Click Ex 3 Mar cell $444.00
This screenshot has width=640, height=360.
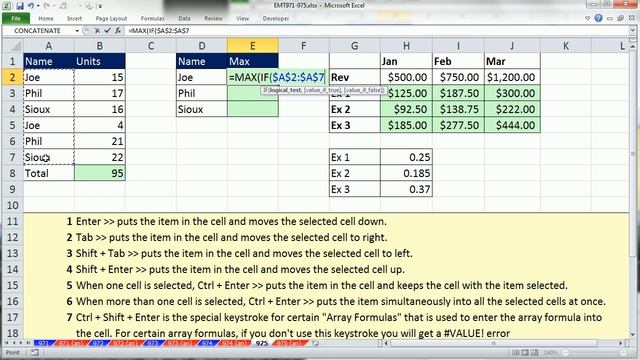point(512,125)
